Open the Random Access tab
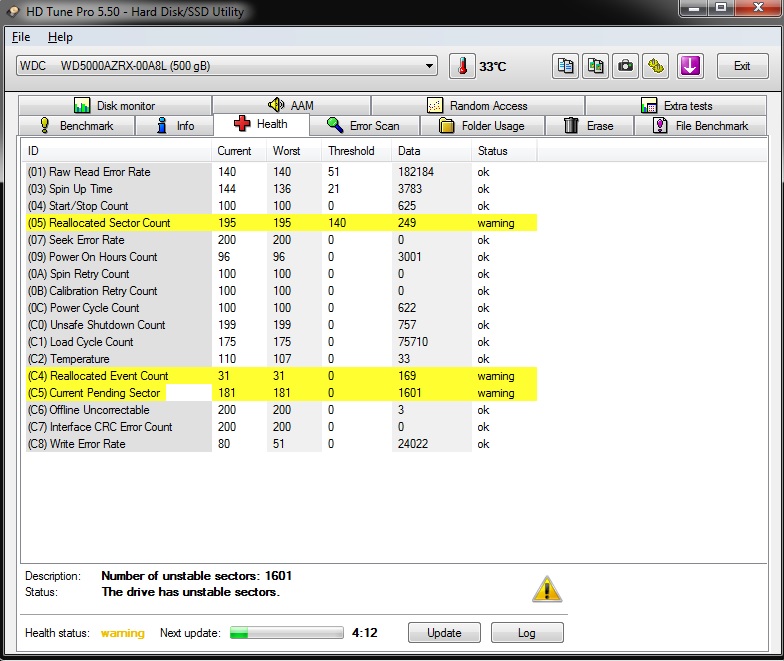784x661 pixels. click(x=478, y=106)
